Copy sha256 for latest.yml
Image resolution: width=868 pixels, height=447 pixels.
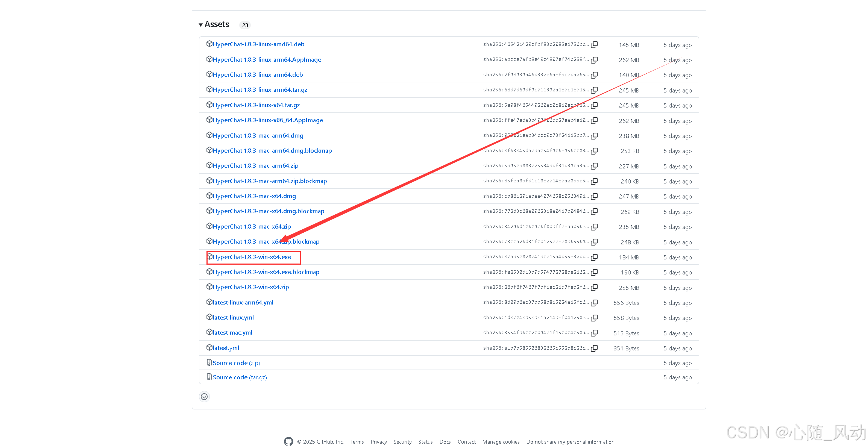594,348
